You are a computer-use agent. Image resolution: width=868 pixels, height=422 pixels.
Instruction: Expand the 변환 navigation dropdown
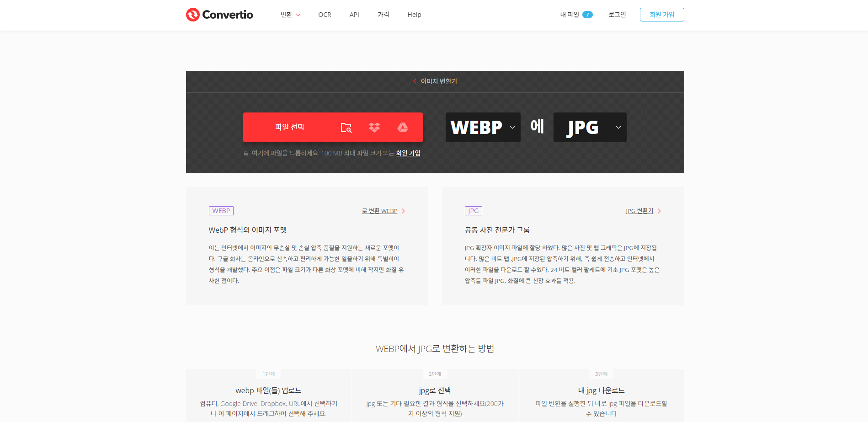tap(290, 14)
